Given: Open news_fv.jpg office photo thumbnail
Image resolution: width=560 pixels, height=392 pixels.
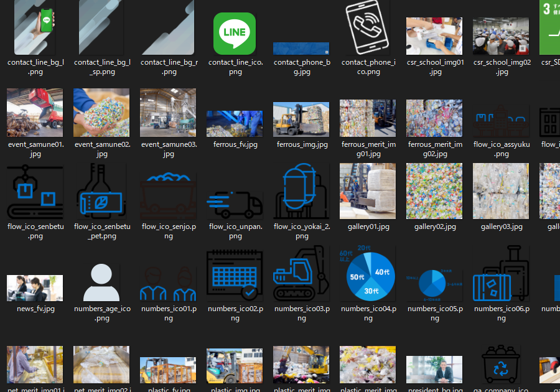Looking at the screenshot, I should pos(35,288).
